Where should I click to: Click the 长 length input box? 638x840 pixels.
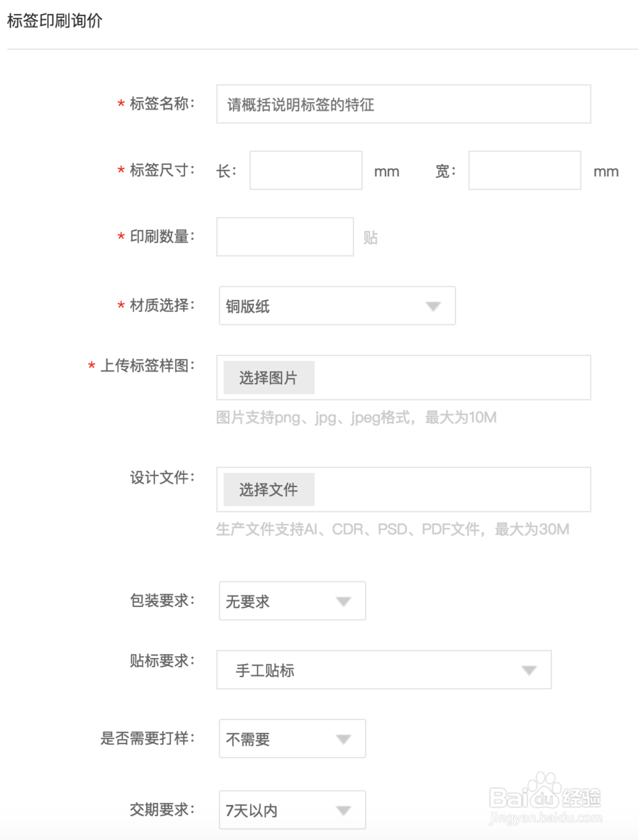coord(306,170)
